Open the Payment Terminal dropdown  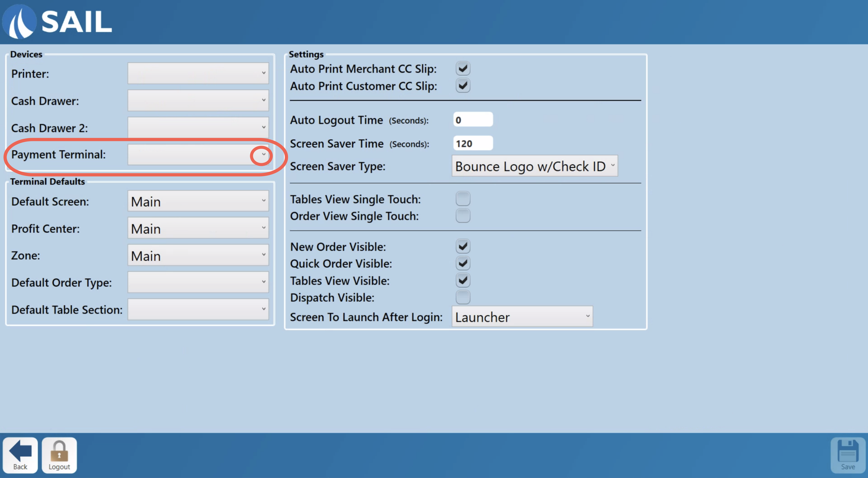(x=198, y=155)
